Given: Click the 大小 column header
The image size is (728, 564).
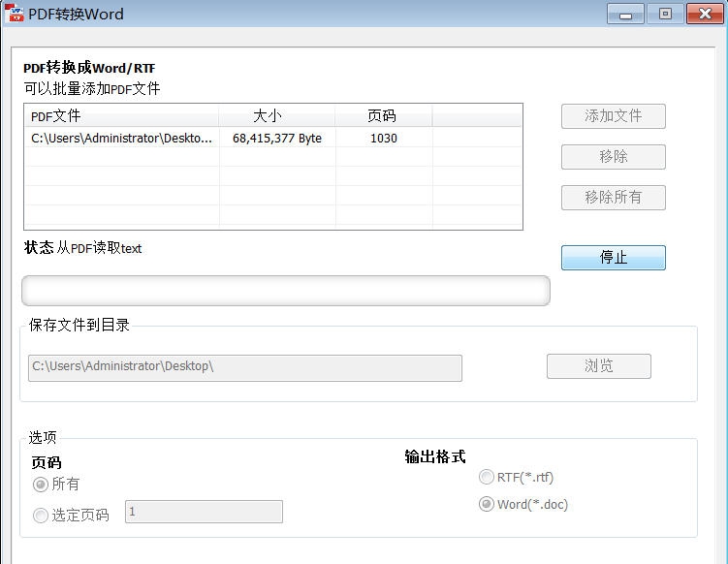Looking at the screenshot, I should click(277, 115).
